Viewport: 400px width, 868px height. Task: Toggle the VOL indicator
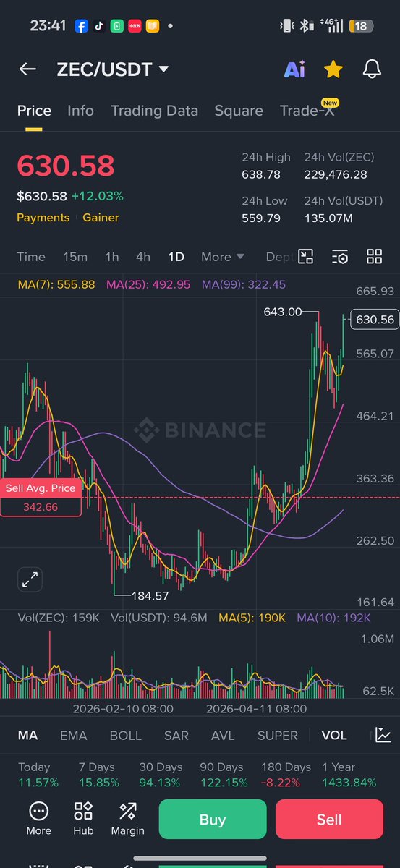point(334,735)
